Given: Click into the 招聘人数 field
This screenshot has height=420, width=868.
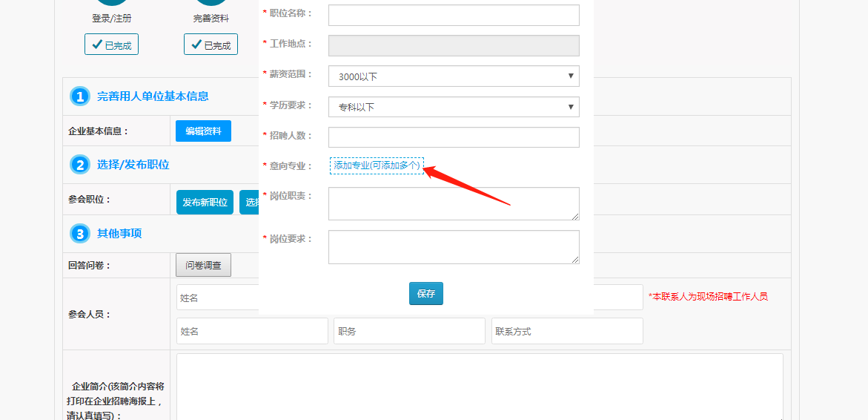Looking at the screenshot, I should pyautogui.click(x=454, y=137).
